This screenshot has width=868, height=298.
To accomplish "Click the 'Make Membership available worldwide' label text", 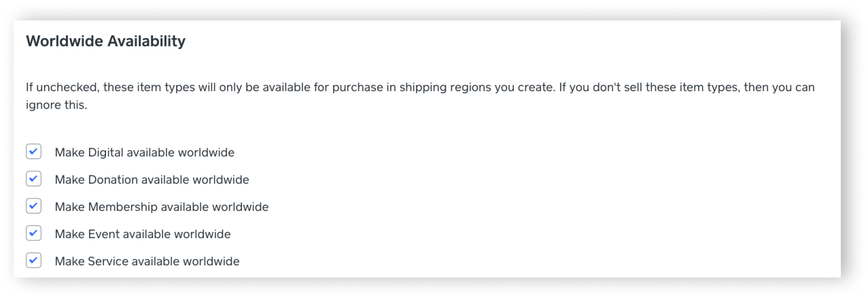I will [x=162, y=207].
